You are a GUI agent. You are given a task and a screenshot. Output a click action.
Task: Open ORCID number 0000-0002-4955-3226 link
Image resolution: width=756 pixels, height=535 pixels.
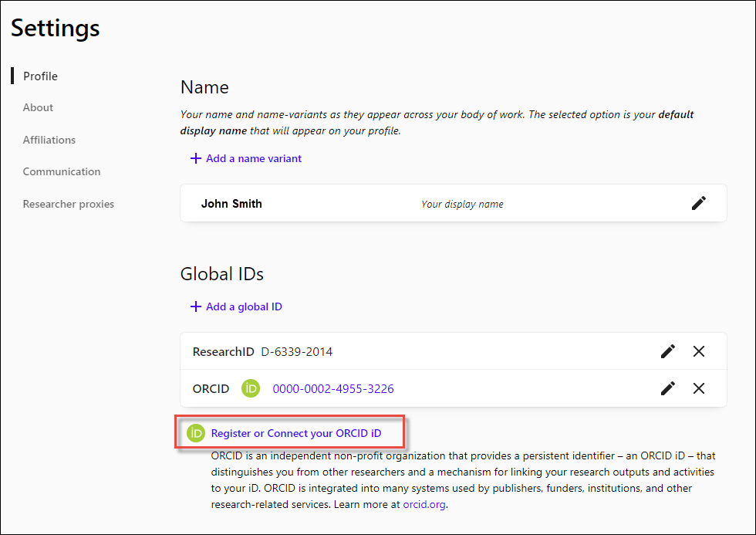[x=333, y=388]
